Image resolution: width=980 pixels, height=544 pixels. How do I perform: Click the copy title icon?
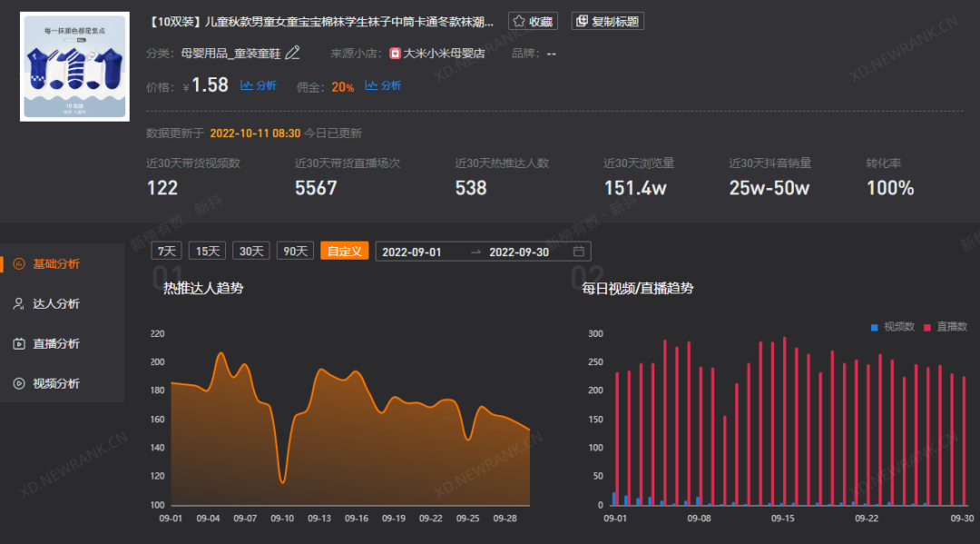pyautogui.click(x=582, y=21)
